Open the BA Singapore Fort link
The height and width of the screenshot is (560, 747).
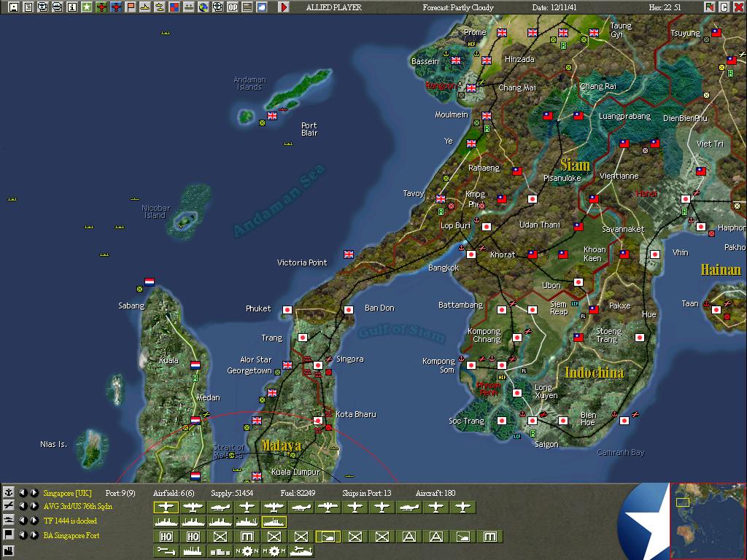(x=71, y=535)
